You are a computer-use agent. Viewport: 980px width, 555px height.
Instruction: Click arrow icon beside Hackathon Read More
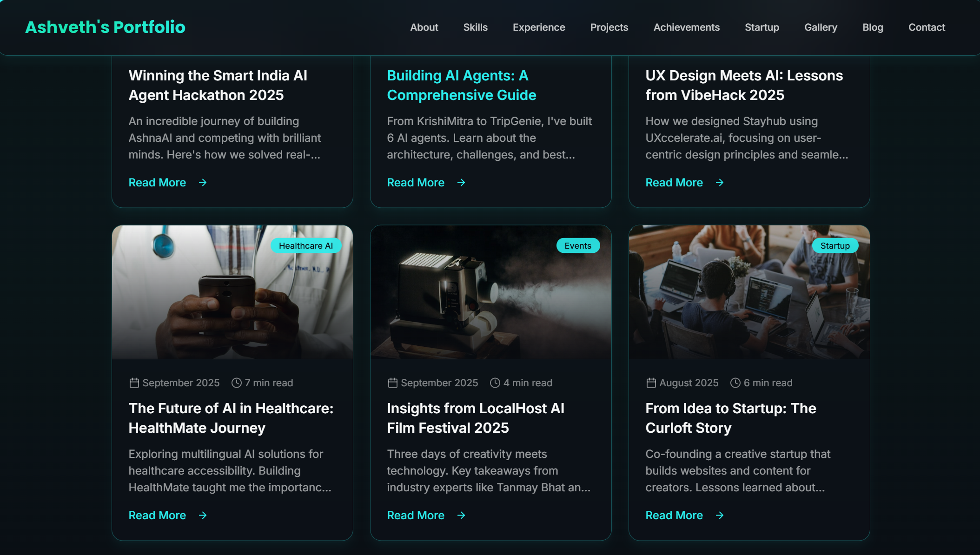pyautogui.click(x=203, y=183)
